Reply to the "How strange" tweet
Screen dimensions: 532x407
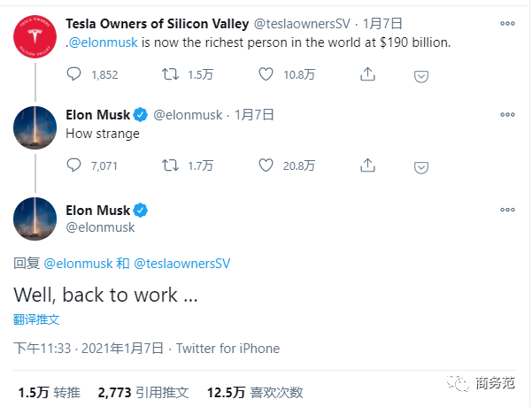click(x=73, y=165)
